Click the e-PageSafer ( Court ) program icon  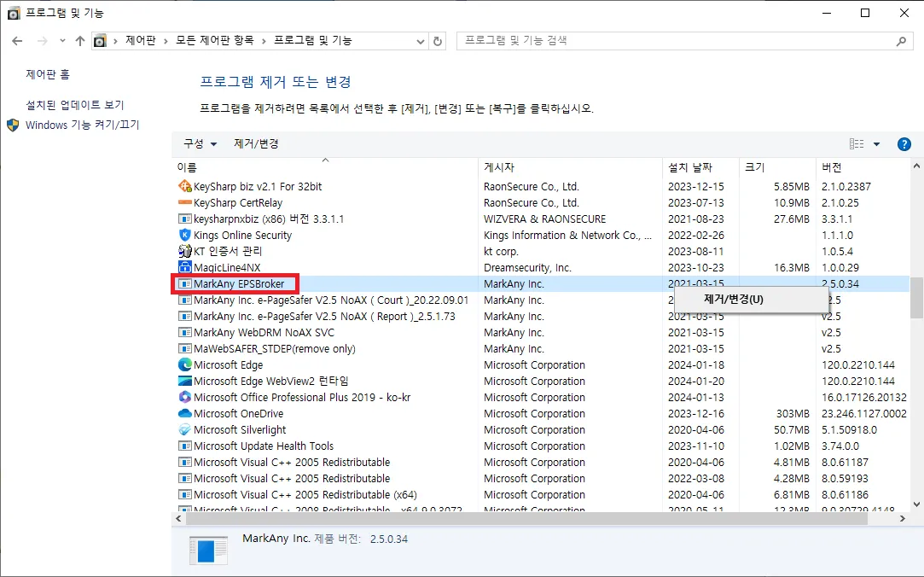(184, 300)
